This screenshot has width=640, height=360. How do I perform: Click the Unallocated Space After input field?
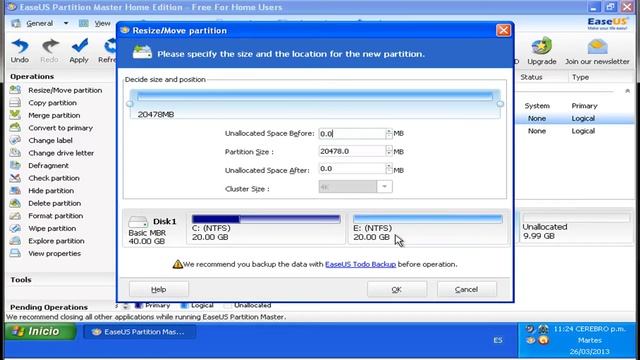click(352, 169)
